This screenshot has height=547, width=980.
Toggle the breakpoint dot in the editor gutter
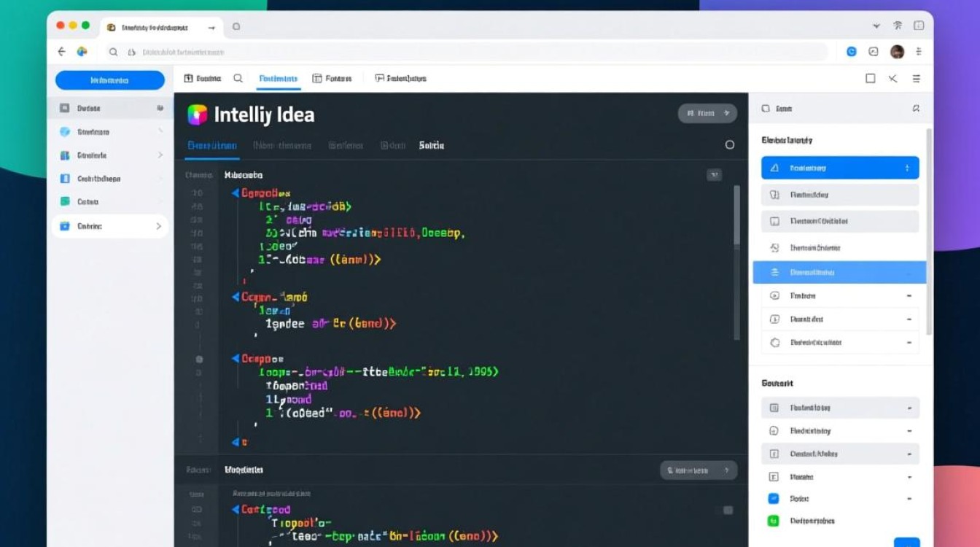point(199,359)
